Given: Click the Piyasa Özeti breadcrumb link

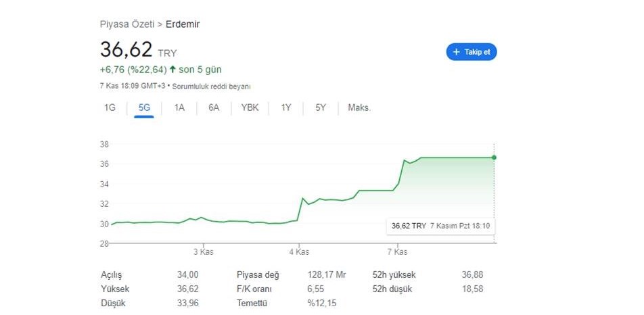Looking at the screenshot, I should click(127, 24).
